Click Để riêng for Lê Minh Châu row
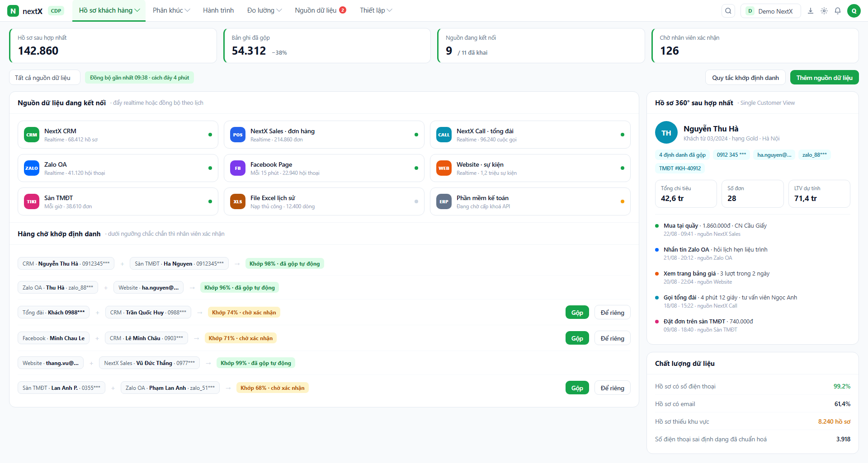This screenshot has height=463, width=868. click(x=612, y=338)
